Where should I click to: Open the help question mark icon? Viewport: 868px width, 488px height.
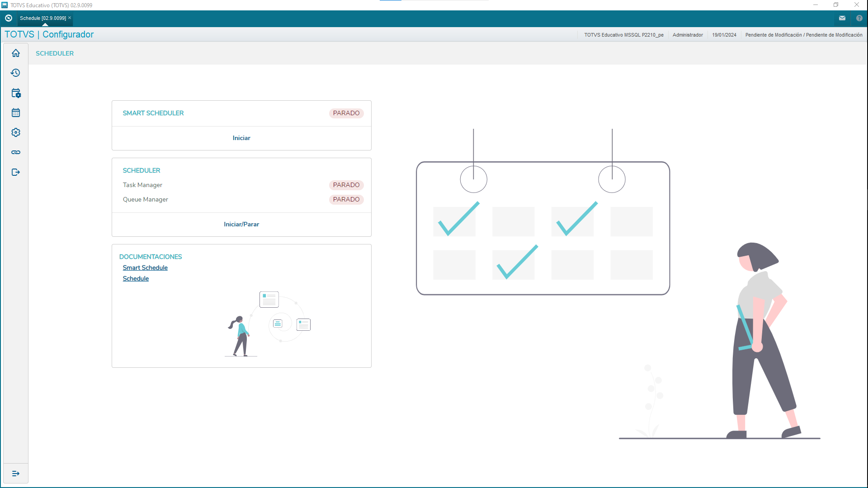[x=859, y=18]
